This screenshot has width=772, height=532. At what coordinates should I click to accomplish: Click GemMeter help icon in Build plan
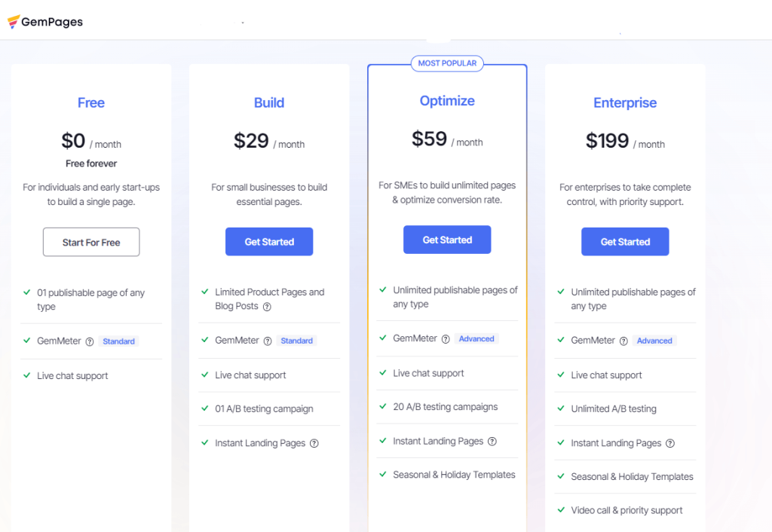pos(268,341)
